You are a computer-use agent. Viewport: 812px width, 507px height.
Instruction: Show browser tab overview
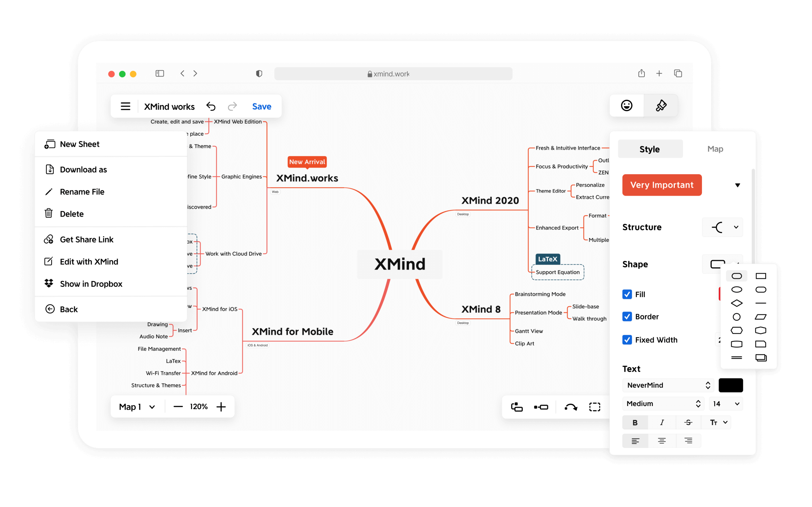(678, 74)
